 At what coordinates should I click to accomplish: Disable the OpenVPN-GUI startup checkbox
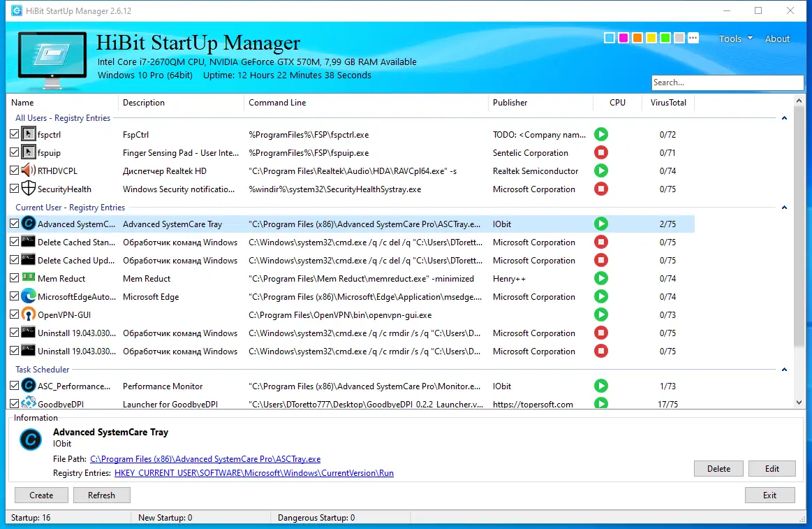click(x=15, y=314)
